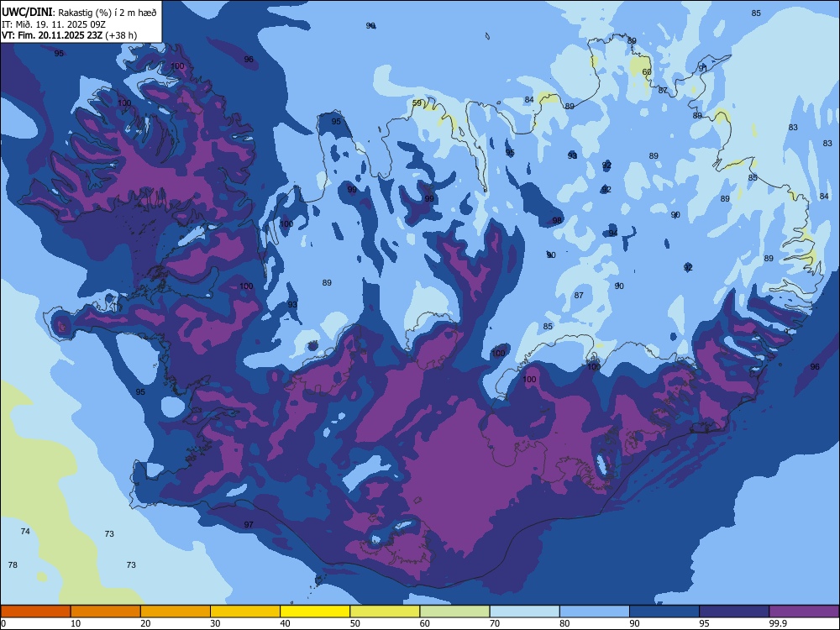Click the humidity value "91" on the map

[703, 69]
